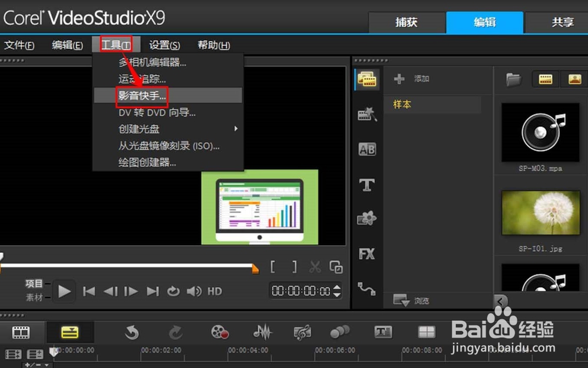Viewport: 588px width, 368px height.
Task: Set the mark-out bracket
Action: [x=295, y=267]
